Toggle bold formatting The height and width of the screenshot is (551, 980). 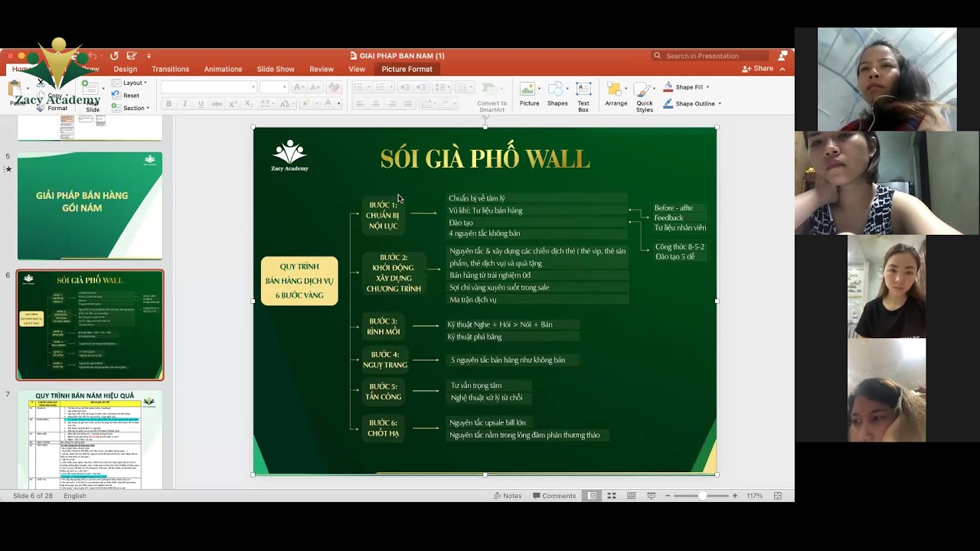169,104
